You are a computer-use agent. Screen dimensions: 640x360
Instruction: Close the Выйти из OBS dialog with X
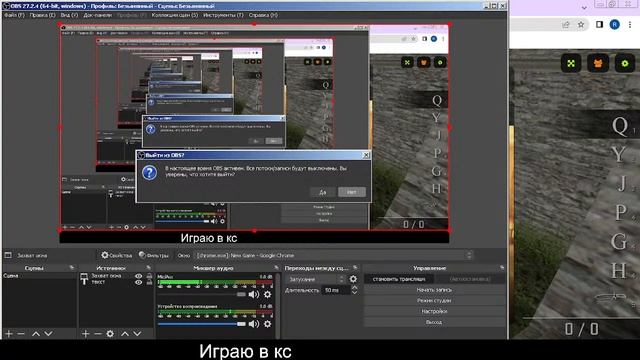click(x=366, y=155)
